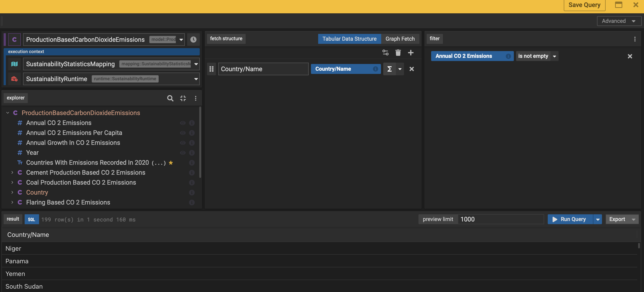Viewport: 644px width, 292px height.
Task: Edit the preview limit field
Action: pyautogui.click(x=501, y=219)
